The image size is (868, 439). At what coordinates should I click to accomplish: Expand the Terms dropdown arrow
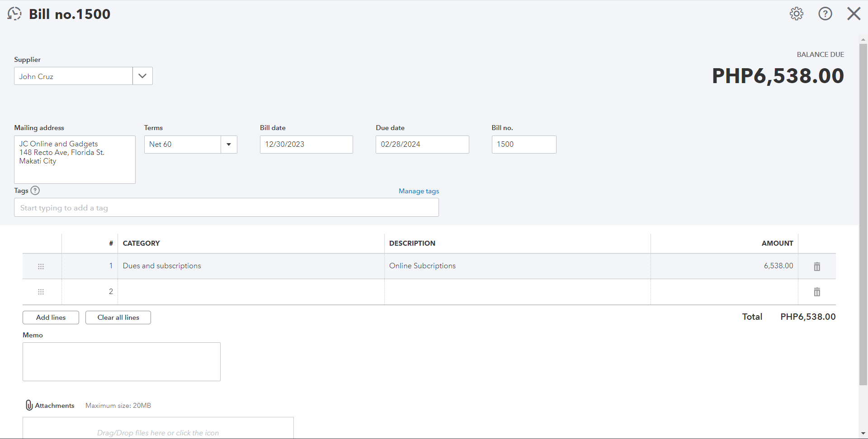click(x=229, y=145)
